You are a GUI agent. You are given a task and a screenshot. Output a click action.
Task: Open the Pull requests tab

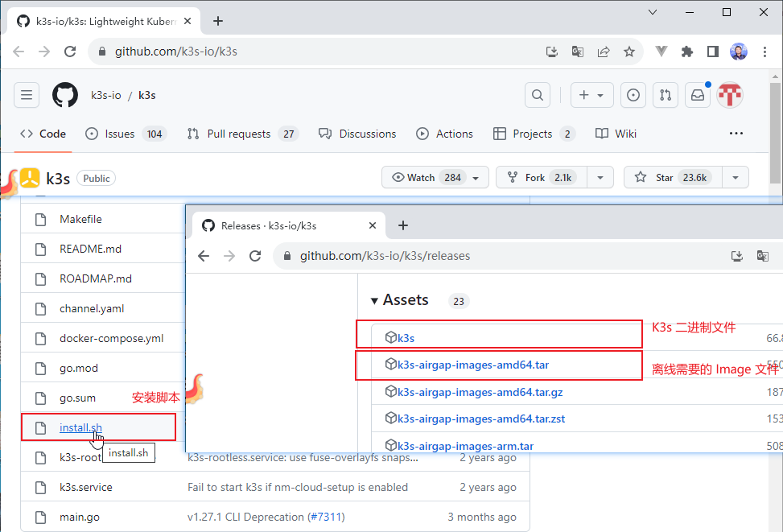coord(243,134)
